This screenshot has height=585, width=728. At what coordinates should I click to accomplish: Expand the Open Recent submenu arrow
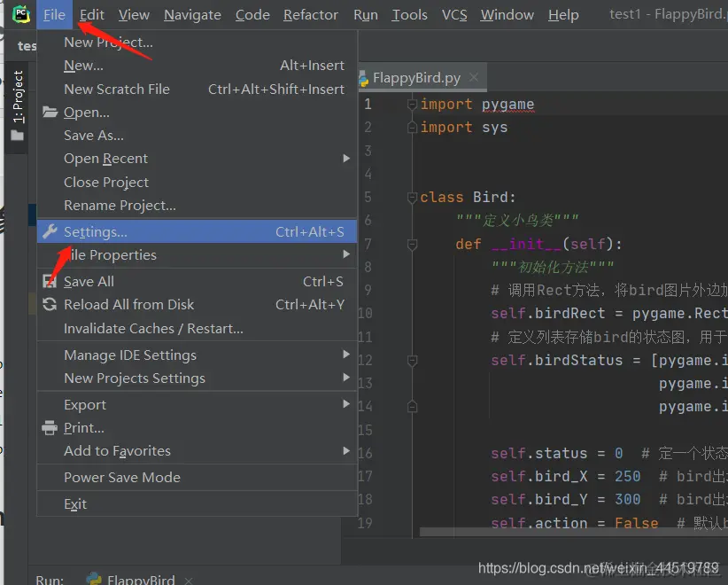[x=346, y=159]
